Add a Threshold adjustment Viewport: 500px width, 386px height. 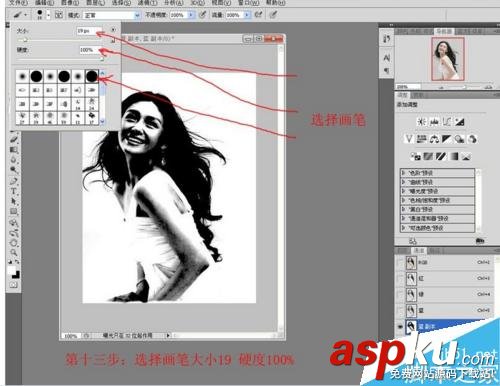[441, 156]
